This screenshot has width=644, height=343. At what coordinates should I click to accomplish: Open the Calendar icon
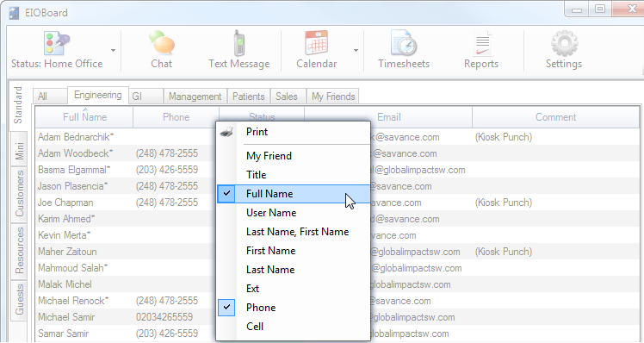point(316,43)
